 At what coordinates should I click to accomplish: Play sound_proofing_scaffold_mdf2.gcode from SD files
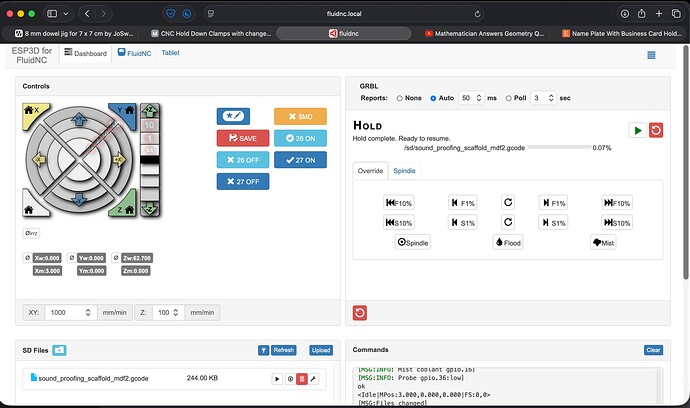point(277,379)
